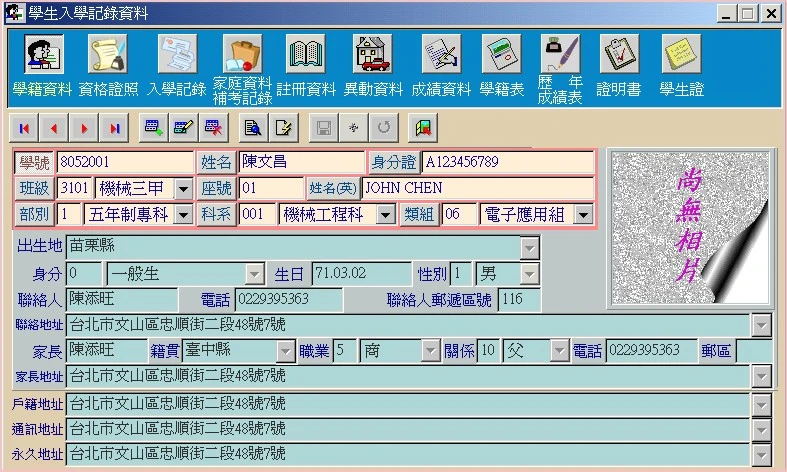
Task: Open the 註冊資料 book icon
Action: (x=305, y=54)
